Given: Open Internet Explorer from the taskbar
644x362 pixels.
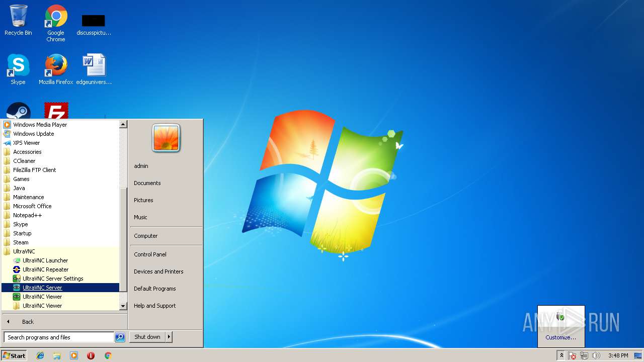Looking at the screenshot, I should coord(40,355).
